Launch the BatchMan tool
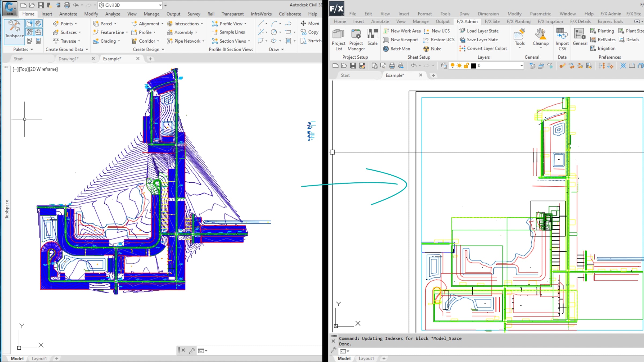Image resolution: width=644 pixels, height=362 pixels. pyautogui.click(x=397, y=49)
